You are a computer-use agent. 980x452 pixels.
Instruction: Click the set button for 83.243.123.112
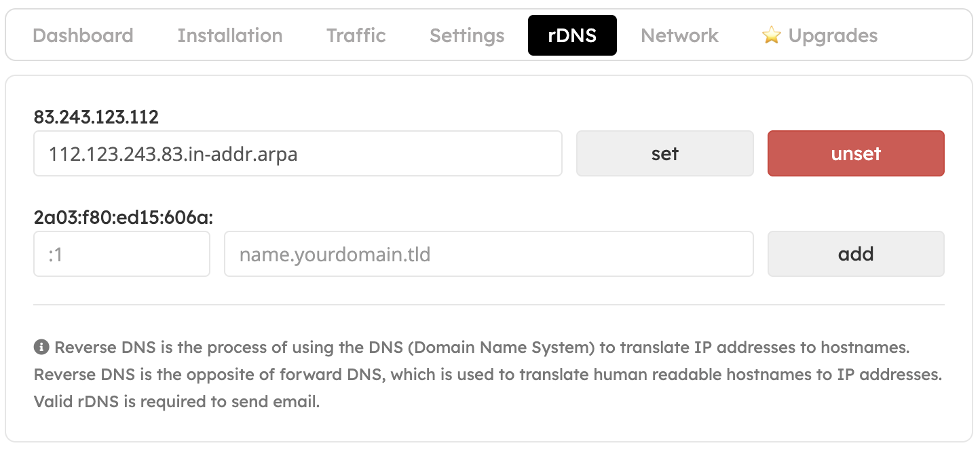click(664, 153)
